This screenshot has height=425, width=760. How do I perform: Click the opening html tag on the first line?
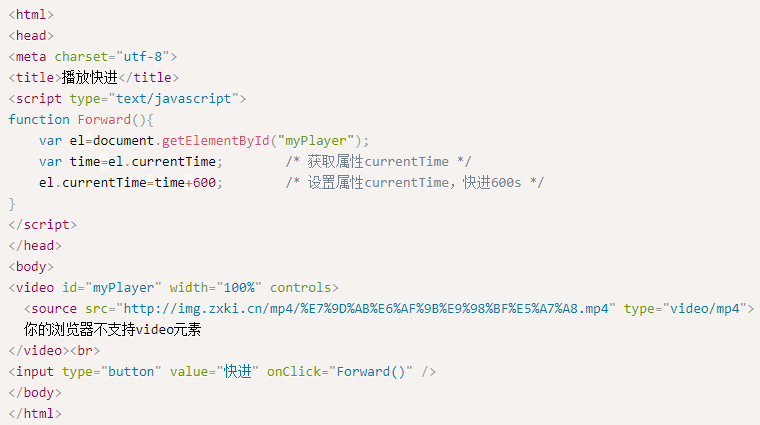pyautogui.click(x=32, y=14)
